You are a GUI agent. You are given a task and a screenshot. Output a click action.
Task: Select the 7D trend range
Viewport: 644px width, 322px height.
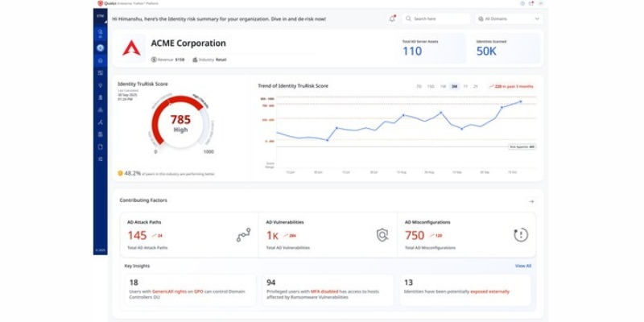[419, 86]
